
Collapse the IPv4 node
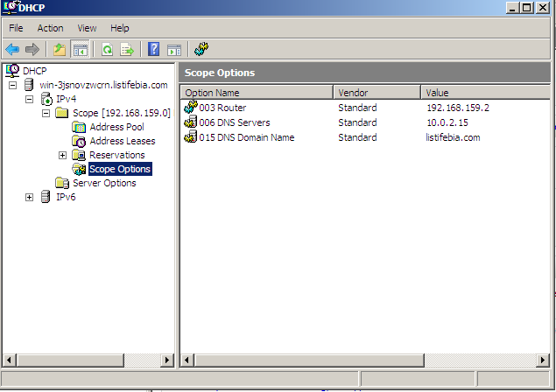tap(30, 99)
